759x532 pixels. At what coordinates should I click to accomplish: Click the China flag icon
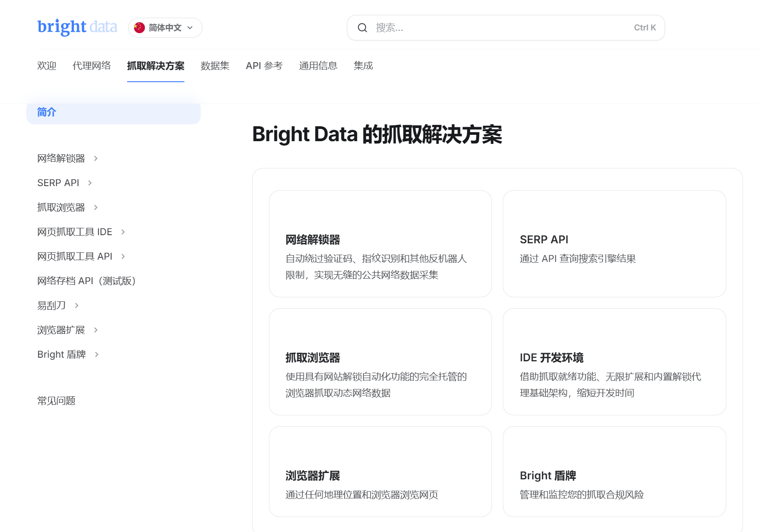pos(139,28)
